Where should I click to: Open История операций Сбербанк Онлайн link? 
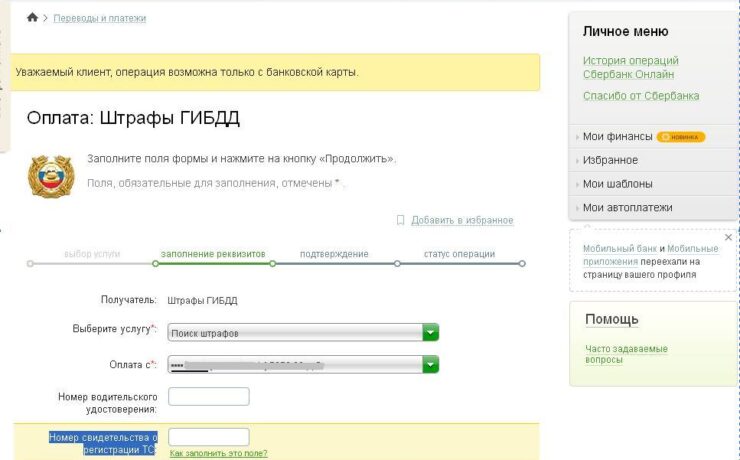631,67
